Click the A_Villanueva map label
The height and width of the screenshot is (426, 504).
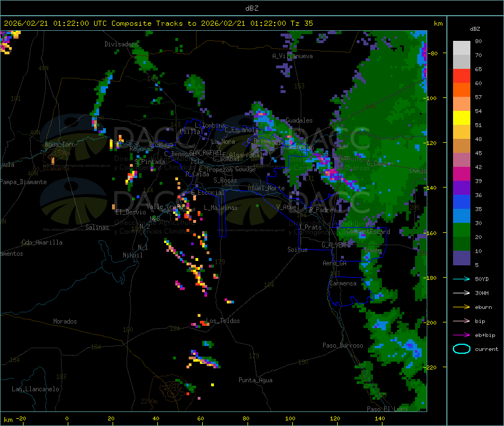(x=292, y=56)
